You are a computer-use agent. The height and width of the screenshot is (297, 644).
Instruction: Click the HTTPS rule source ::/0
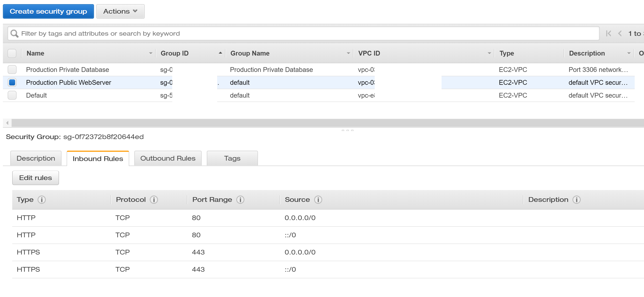290,269
